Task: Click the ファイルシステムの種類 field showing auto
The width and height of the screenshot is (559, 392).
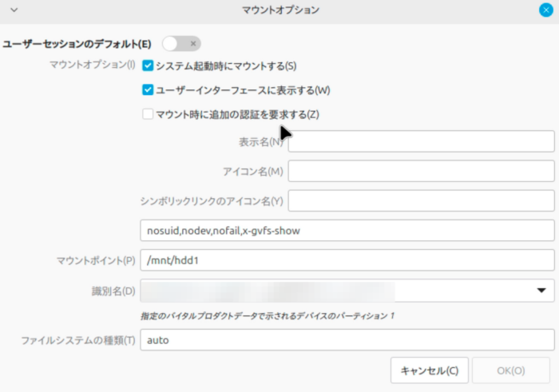Action: tap(347, 340)
